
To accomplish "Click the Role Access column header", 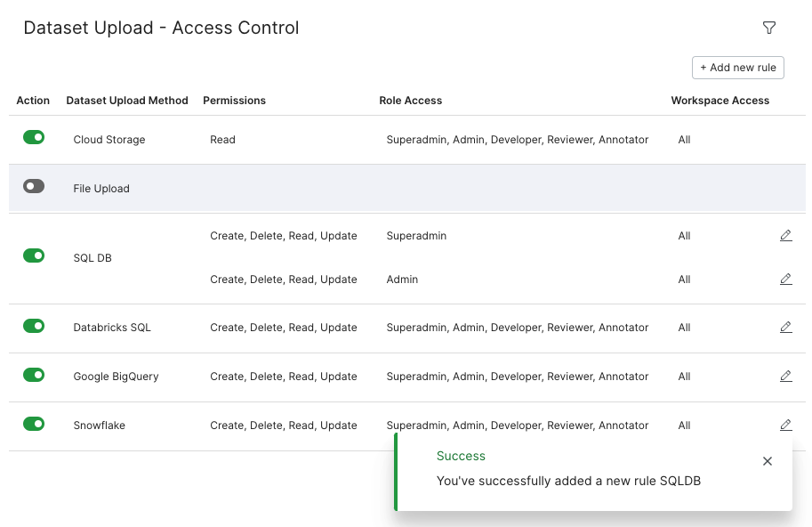I will click(411, 101).
